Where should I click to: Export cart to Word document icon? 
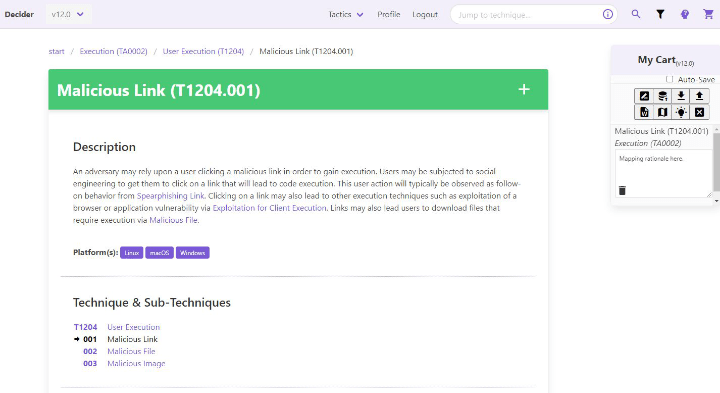click(x=644, y=112)
